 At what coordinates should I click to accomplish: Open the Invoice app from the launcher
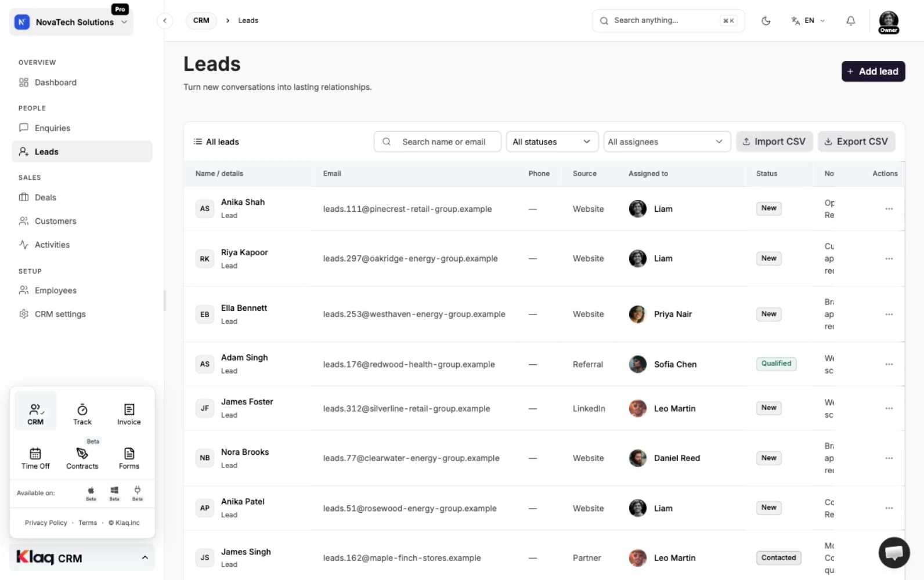click(129, 414)
